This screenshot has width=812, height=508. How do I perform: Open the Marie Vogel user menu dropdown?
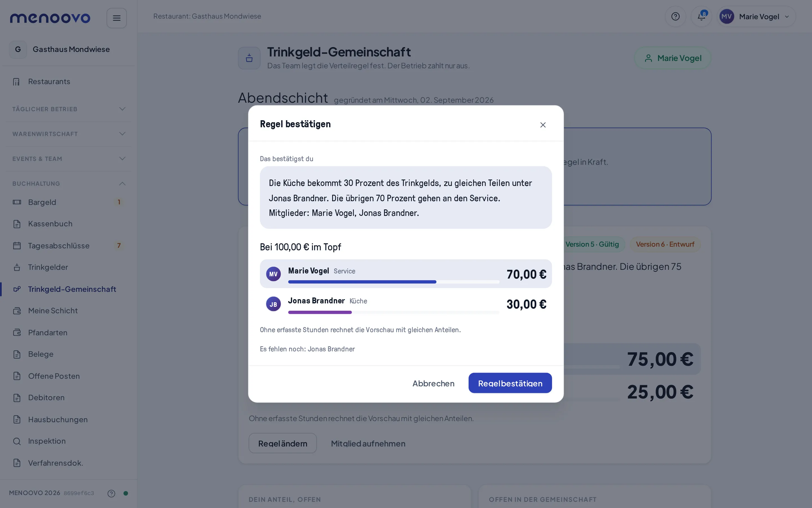756,16
